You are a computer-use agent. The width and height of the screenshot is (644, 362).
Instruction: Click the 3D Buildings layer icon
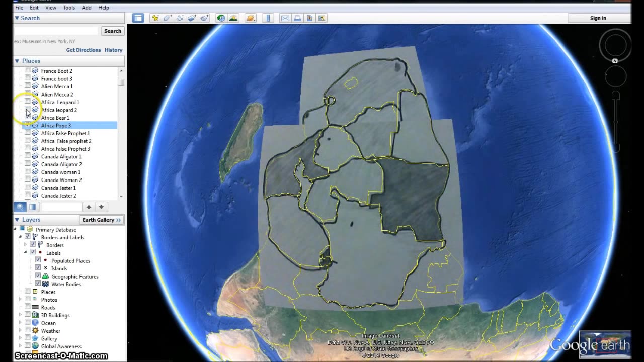coord(35,315)
